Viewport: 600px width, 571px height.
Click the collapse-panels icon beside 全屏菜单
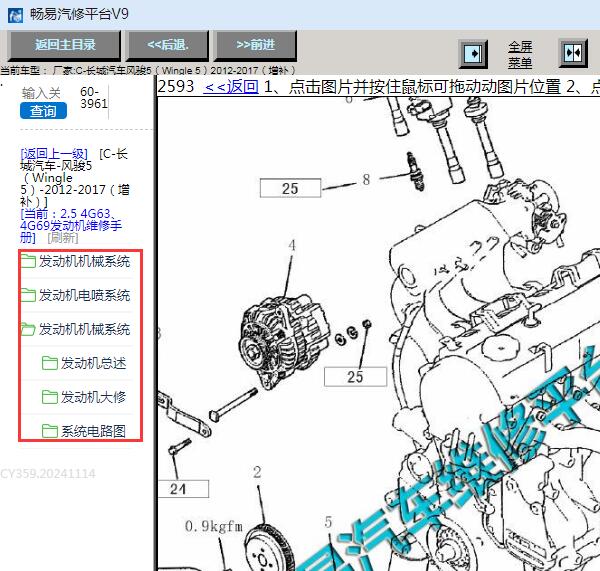point(573,53)
